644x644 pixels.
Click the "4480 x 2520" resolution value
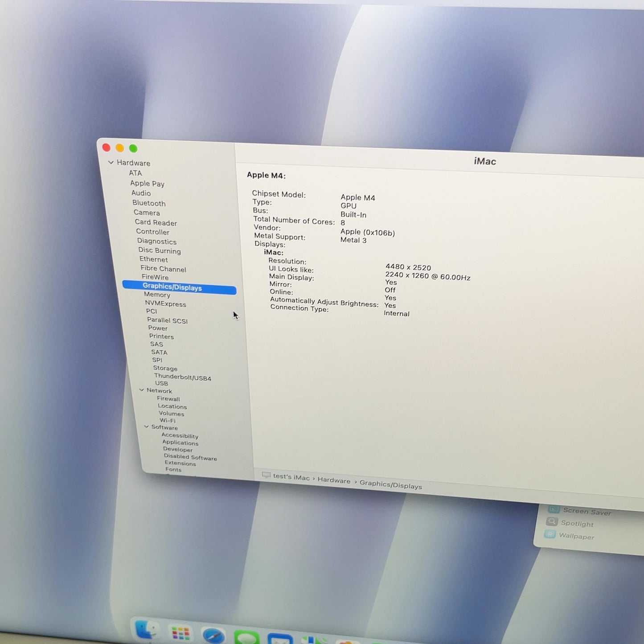(408, 267)
